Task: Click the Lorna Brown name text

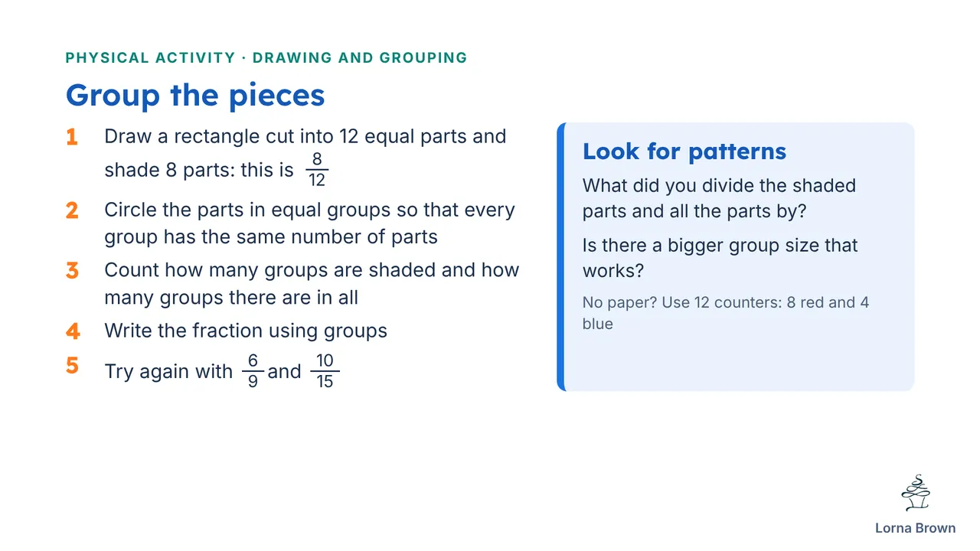Action: pyautogui.click(x=915, y=528)
